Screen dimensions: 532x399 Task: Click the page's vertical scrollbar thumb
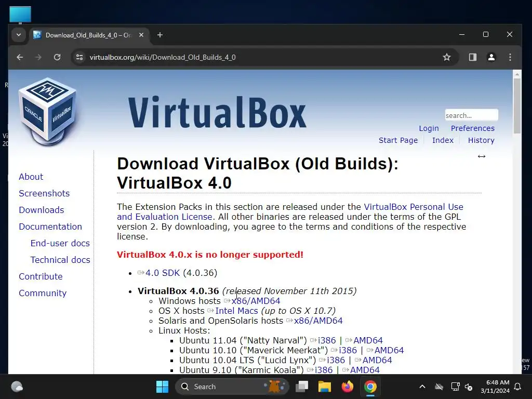[x=517, y=106]
